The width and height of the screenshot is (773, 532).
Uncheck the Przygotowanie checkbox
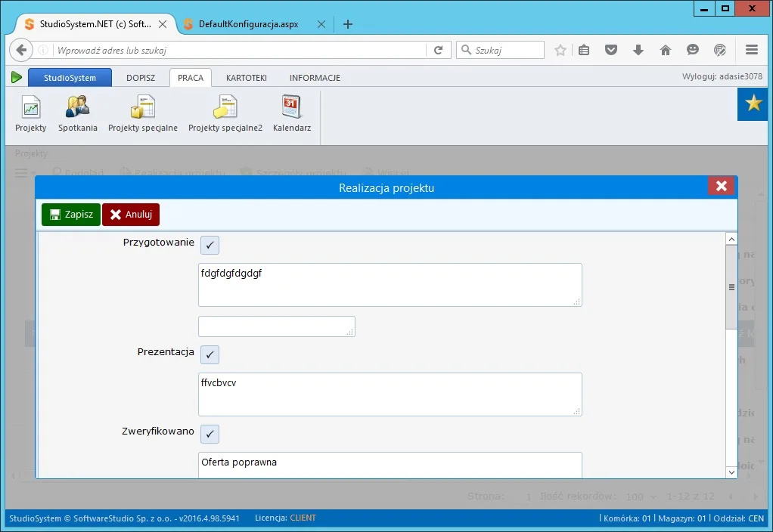coord(210,245)
